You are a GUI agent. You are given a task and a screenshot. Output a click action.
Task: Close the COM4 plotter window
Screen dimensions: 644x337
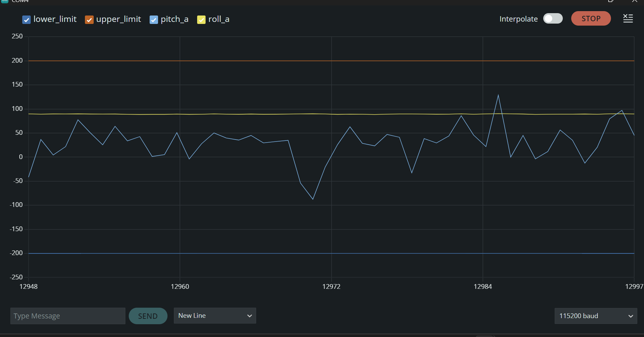pyautogui.click(x=635, y=1)
